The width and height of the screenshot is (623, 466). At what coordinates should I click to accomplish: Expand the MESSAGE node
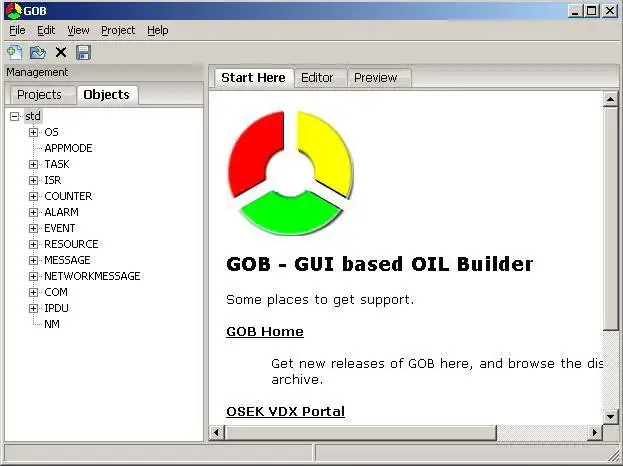[33, 260]
